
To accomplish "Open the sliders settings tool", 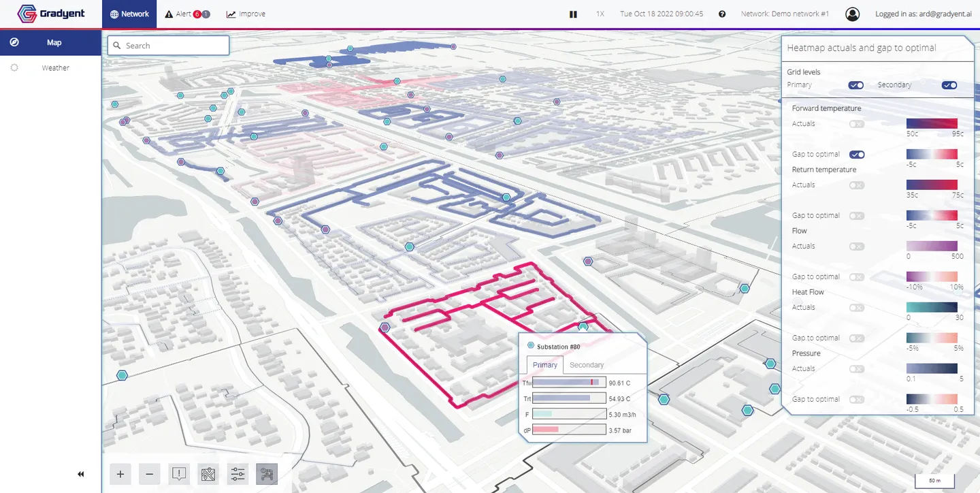I will pos(238,474).
